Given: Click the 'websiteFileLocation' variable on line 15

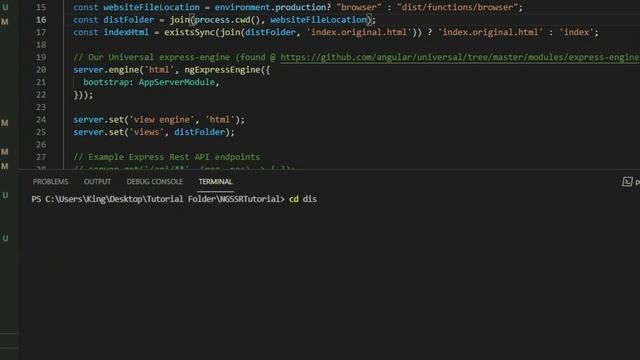Looking at the screenshot, I should click(151, 7).
